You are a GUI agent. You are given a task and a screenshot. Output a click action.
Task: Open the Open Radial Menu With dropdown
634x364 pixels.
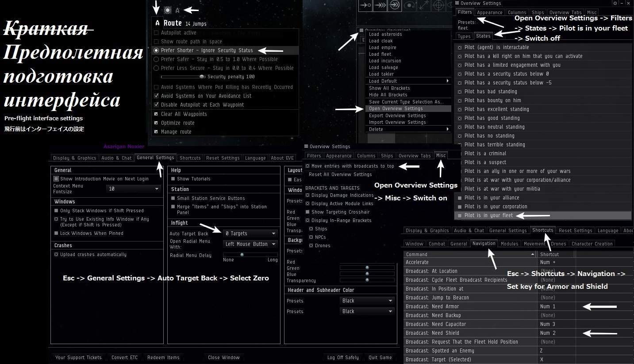click(250, 244)
